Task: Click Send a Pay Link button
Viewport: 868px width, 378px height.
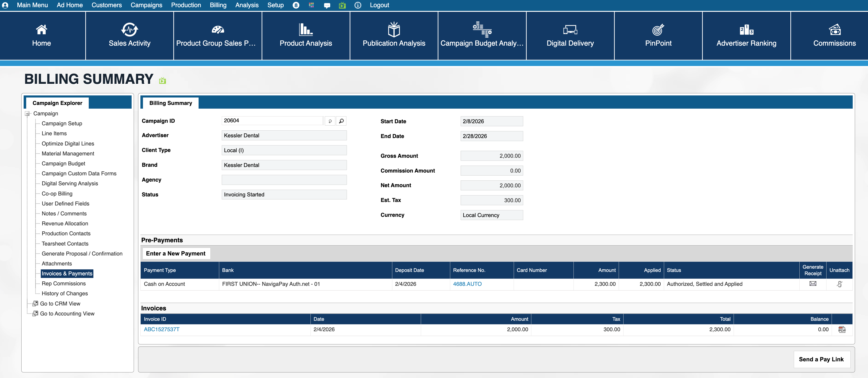Action: [821, 359]
